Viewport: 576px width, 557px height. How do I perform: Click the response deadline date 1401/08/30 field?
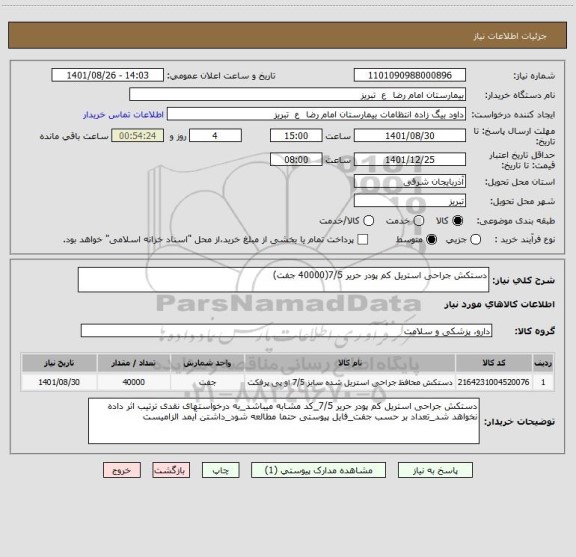[x=410, y=136]
